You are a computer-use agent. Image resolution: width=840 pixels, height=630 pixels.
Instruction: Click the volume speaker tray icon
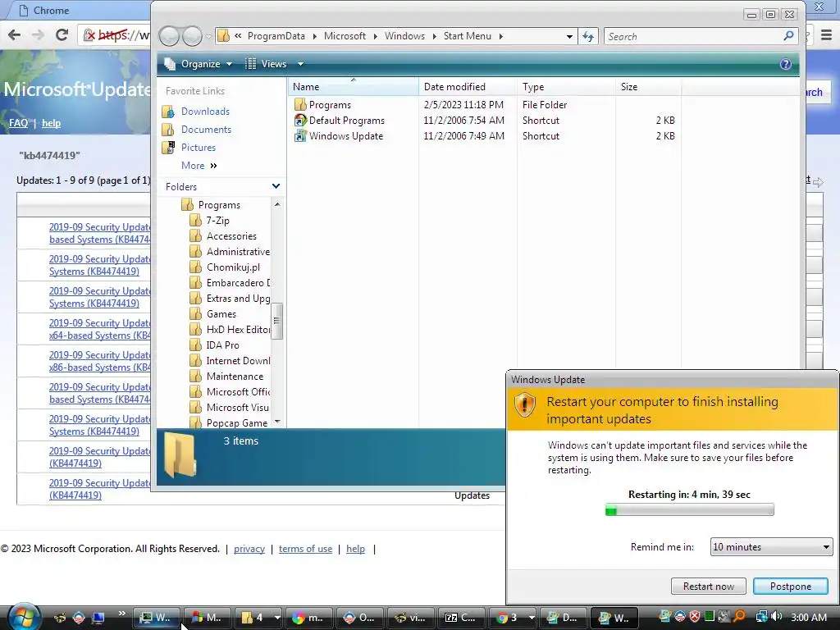coord(777,617)
